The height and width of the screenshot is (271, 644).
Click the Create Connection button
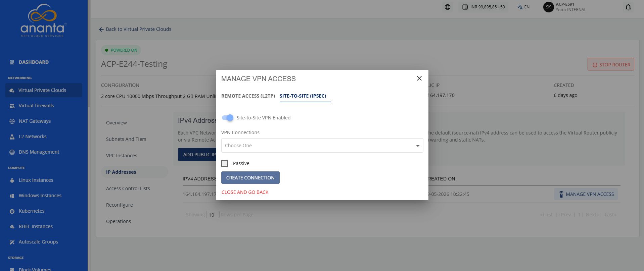click(250, 178)
